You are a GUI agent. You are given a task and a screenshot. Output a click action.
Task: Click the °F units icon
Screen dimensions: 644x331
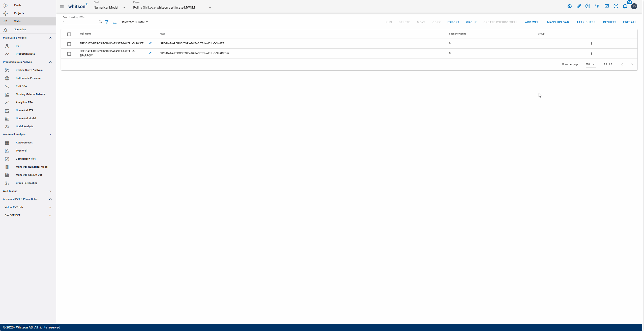pyautogui.click(x=597, y=6)
